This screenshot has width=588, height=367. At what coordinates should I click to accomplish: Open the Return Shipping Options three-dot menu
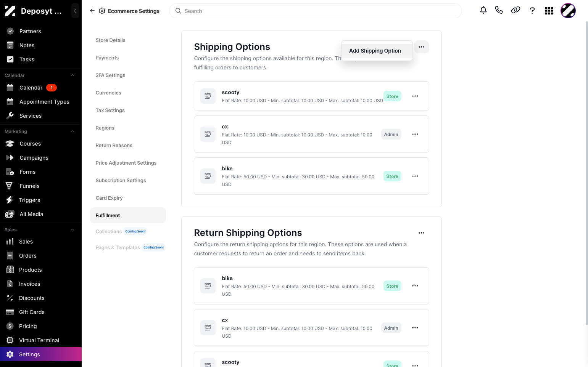tap(422, 233)
